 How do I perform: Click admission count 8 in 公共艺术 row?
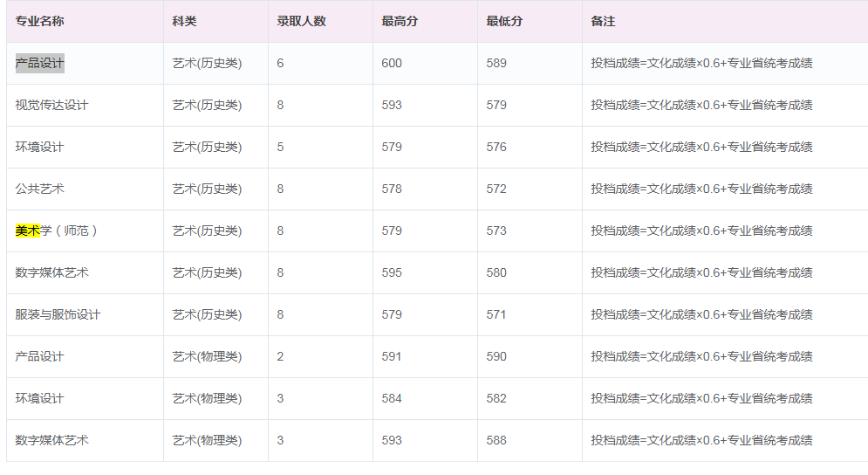280,189
